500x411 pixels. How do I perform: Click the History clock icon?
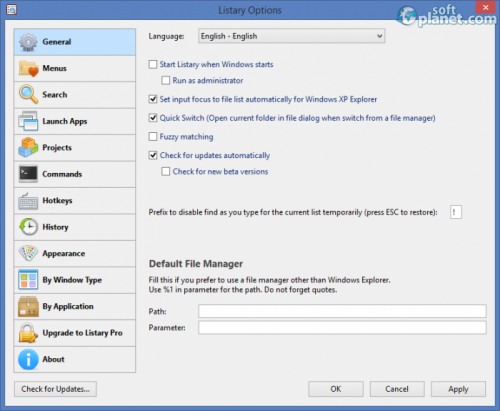coord(28,227)
